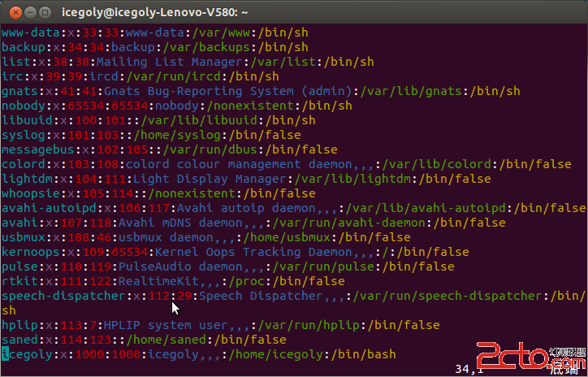The width and height of the screenshot is (588, 377).
Task: Click the /var/run/hplip path
Action: (309, 325)
